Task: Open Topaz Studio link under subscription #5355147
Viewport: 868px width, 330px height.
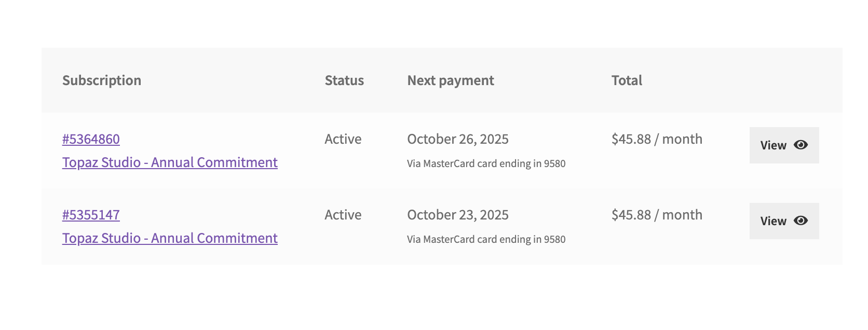Action: (x=170, y=238)
